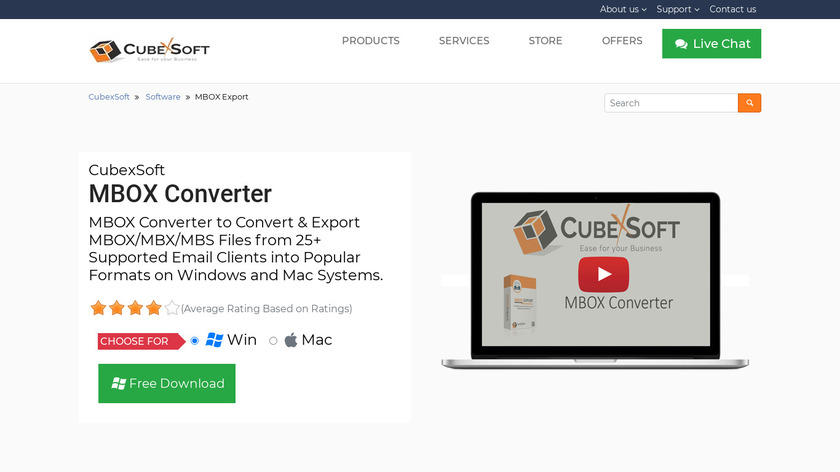Click the third orange rating star
Screen dimensions: 840x472
point(135,308)
